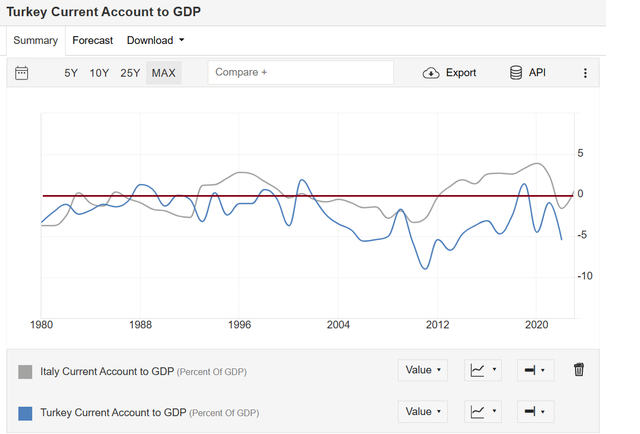The height and width of the screenshot is (434, 640).
Task: Click the -5 y-axis label
Action: tap(582, 235)
